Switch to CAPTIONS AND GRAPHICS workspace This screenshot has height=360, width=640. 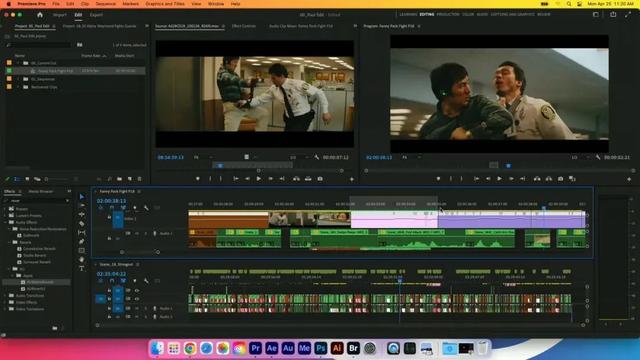pyautogui.click(x=512, y=14)
